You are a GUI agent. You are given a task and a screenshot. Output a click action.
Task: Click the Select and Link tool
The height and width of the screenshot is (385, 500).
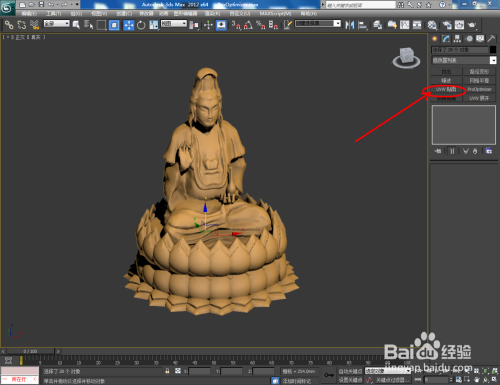[9, 25]
